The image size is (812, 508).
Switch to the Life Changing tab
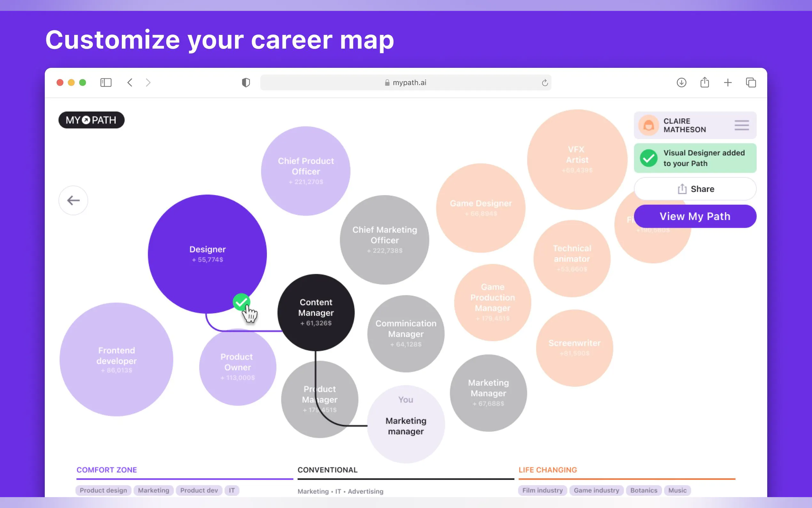[x=548, y=470]
